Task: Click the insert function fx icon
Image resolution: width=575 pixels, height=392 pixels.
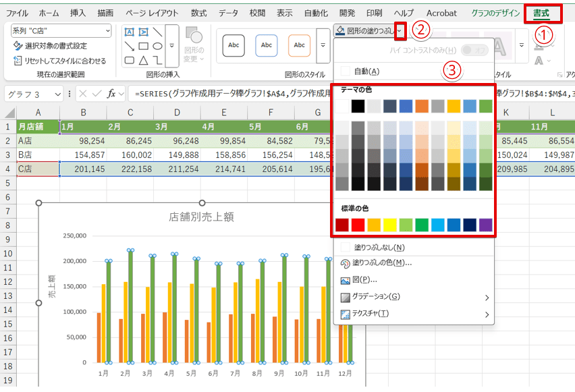Action: coord(113,93)
